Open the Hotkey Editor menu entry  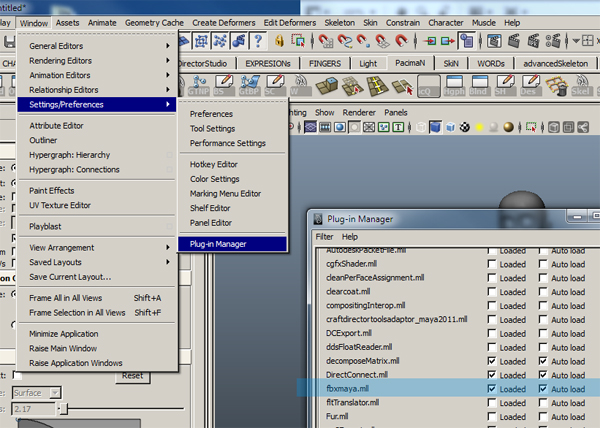[232, 164]
